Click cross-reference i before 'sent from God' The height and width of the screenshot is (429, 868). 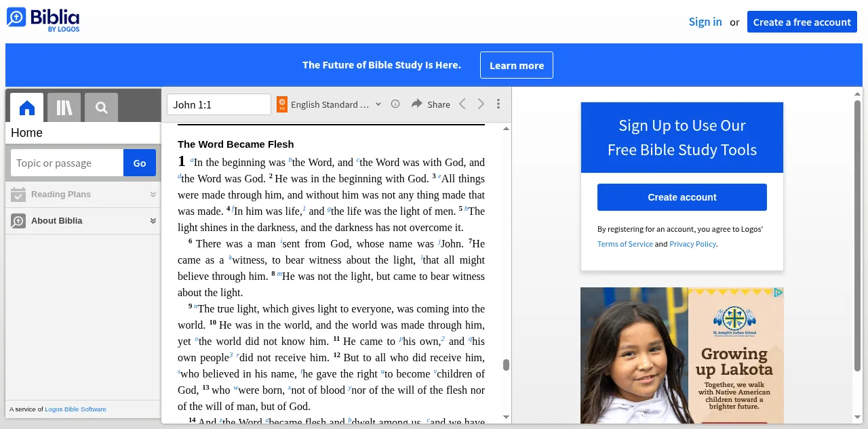pyautogui.click(x=281, y=242)
